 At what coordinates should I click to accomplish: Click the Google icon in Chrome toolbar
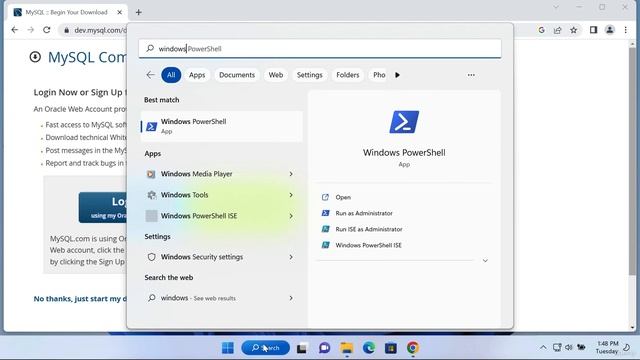[x=541, y=30]
